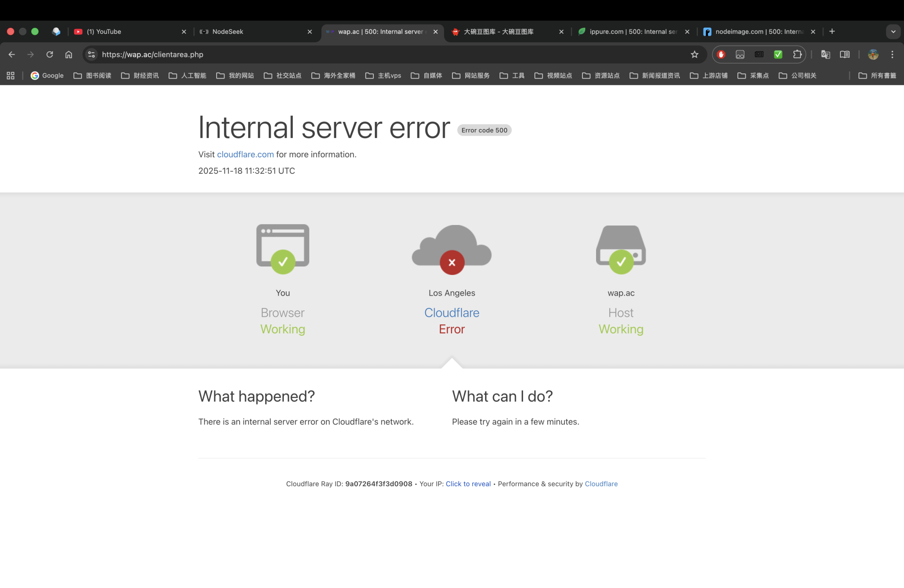Screen dimensions: 904x588
Task: Click the blue Cloudflare status heading
Action: click(x=452, y=313)
